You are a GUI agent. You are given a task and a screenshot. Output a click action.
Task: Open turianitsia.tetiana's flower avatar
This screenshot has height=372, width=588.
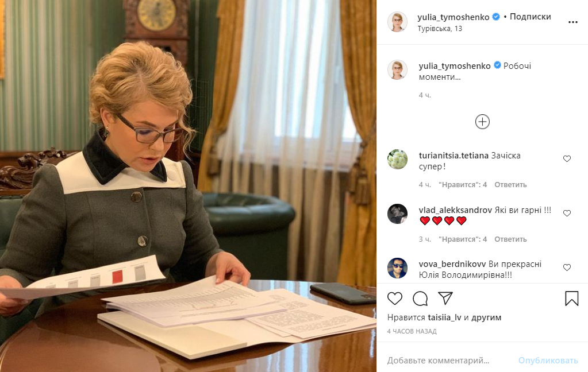[x=397, y=159]
